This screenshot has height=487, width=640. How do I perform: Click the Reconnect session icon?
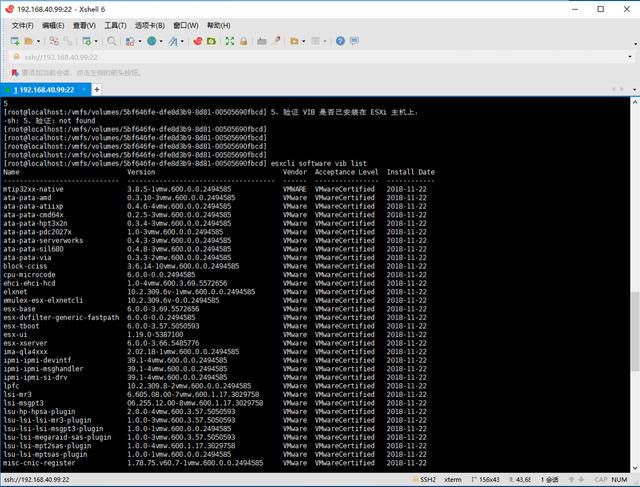pos(68,41)
